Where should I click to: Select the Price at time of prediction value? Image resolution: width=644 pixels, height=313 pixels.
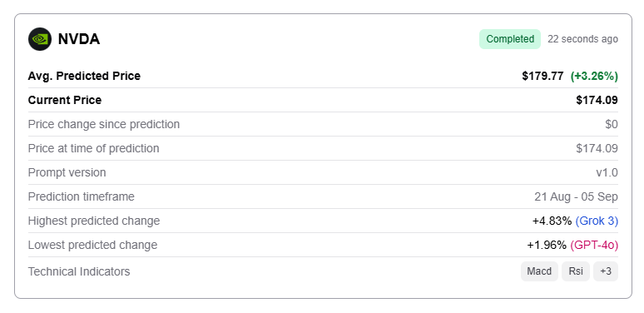(597, 148)
